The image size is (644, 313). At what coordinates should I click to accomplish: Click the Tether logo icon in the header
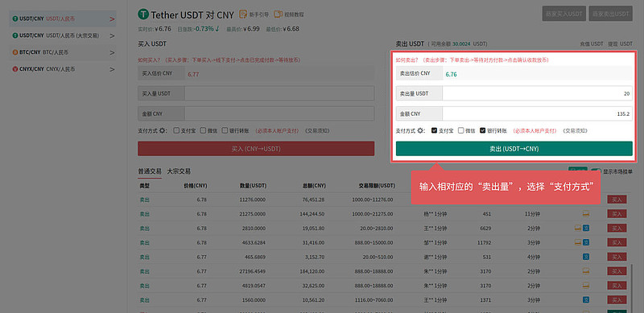[143, 14]
